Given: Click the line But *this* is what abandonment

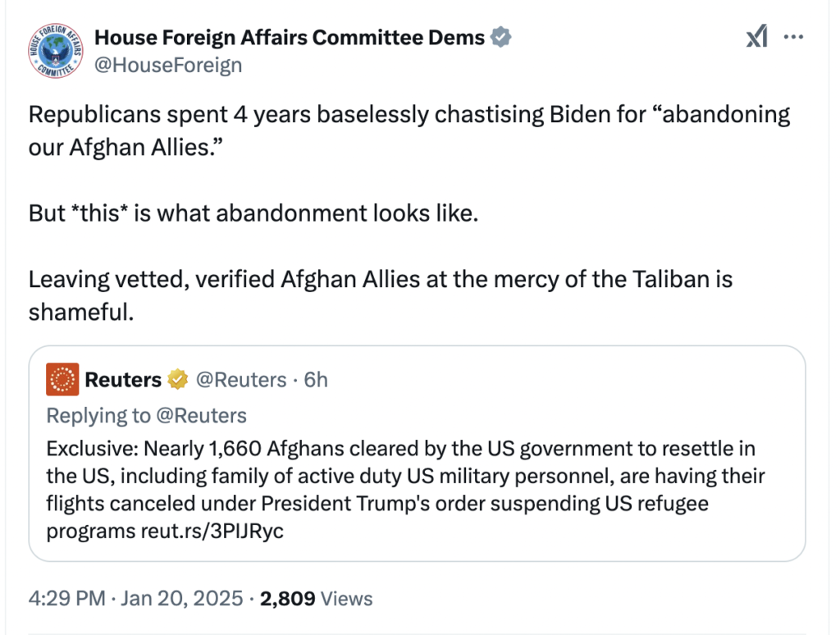Looking at the screenshot, I should pos(253,213).
